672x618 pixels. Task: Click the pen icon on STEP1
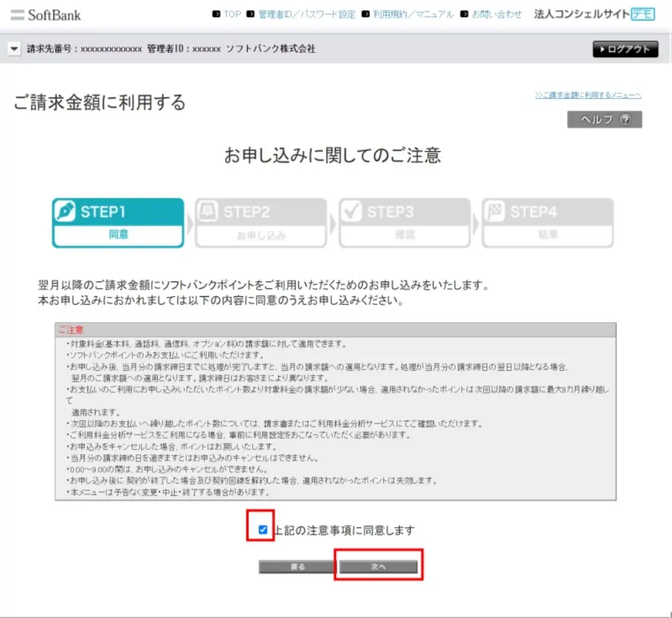tap(65, 211)
